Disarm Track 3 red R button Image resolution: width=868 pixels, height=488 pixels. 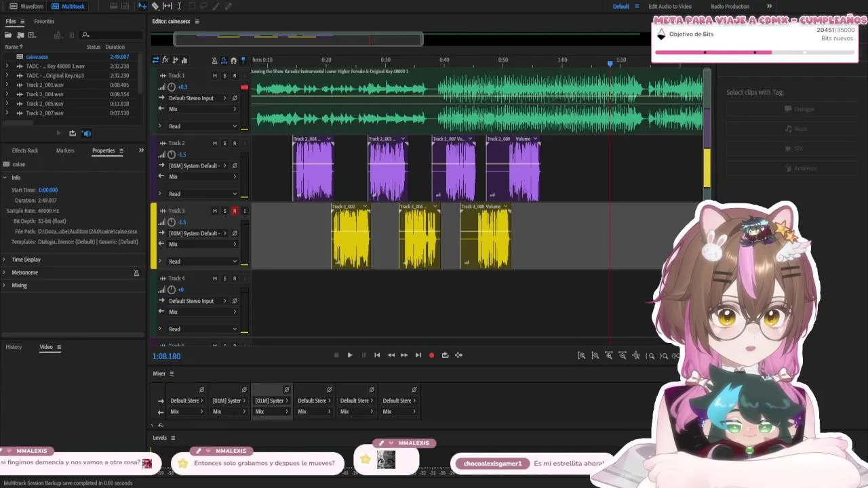tap(235, 211)
